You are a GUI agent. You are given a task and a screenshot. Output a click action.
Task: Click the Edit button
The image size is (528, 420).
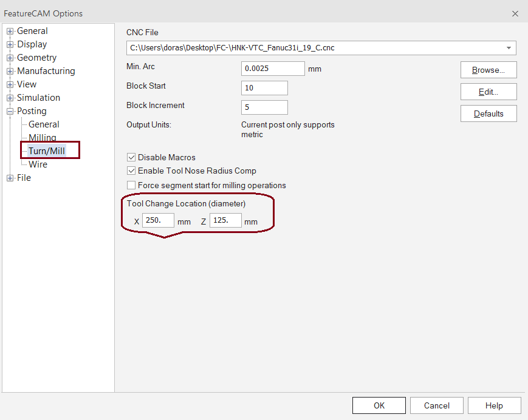point(488,91)
